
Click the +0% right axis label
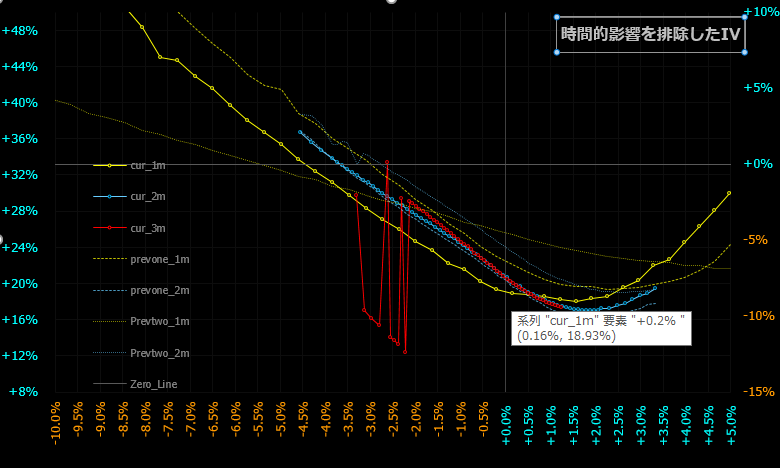[758, 164]
